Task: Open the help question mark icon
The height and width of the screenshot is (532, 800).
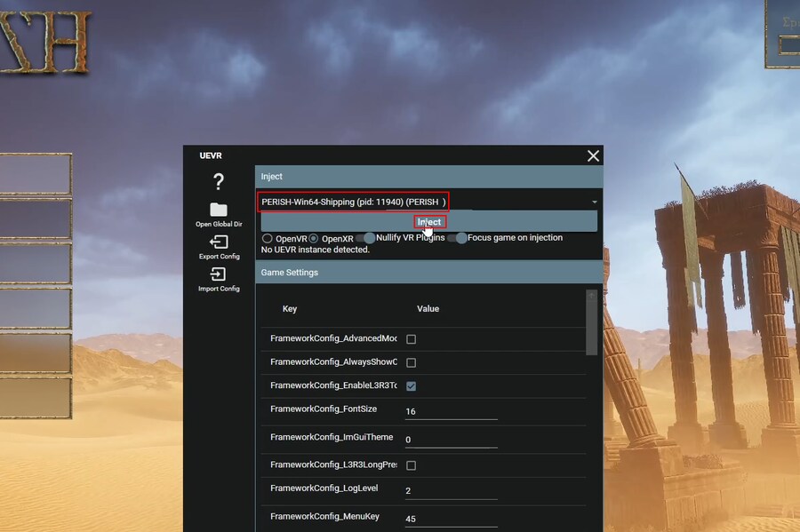Action: coord(219,182)
